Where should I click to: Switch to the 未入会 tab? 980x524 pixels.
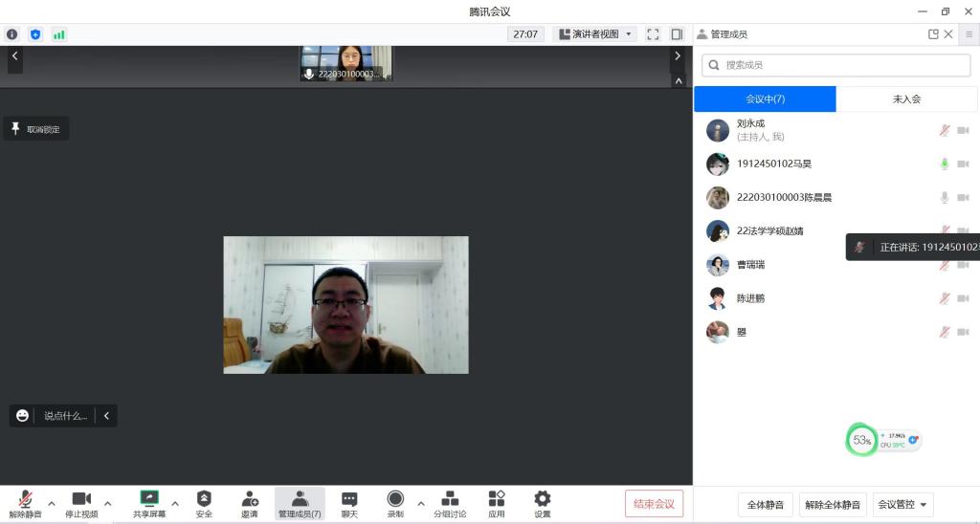905,99
